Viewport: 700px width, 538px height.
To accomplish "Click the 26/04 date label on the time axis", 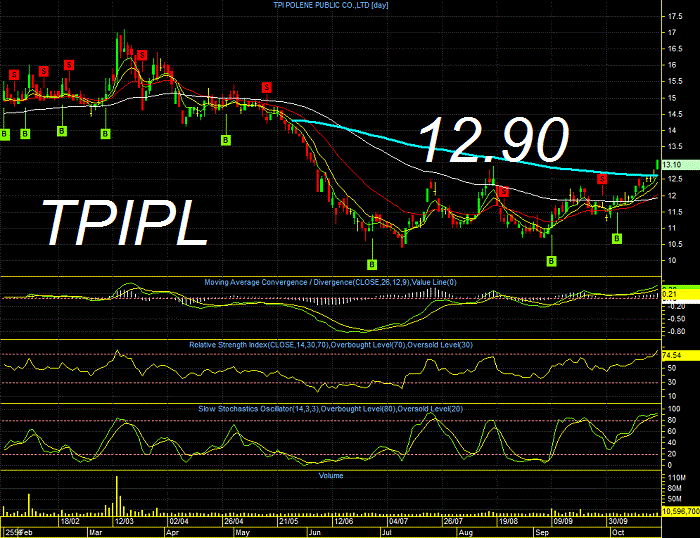I will (x=233, y=521).
